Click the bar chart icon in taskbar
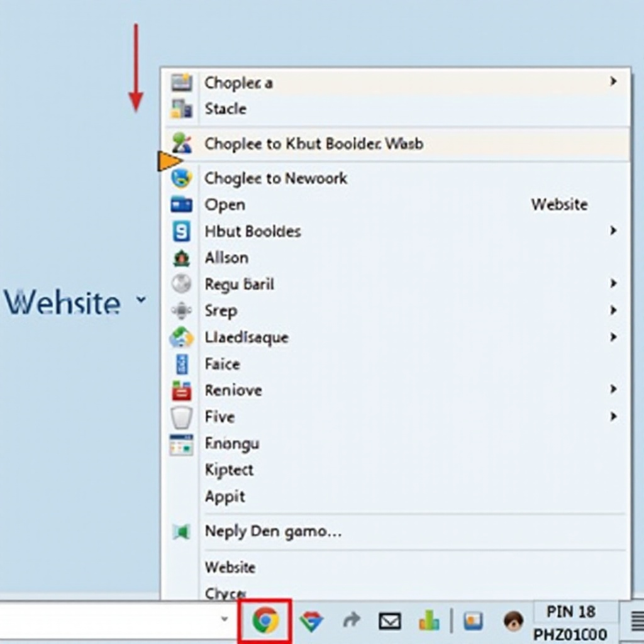The height and width of the screenshot is (644, 644). point(429,622)
